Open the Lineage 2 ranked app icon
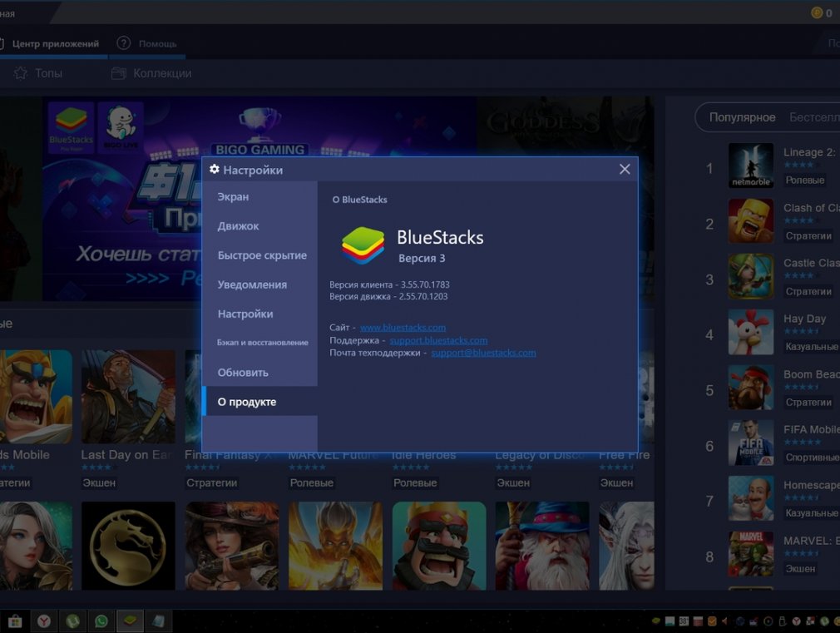The width and height of the screenshot is (840, 633). 750,166
